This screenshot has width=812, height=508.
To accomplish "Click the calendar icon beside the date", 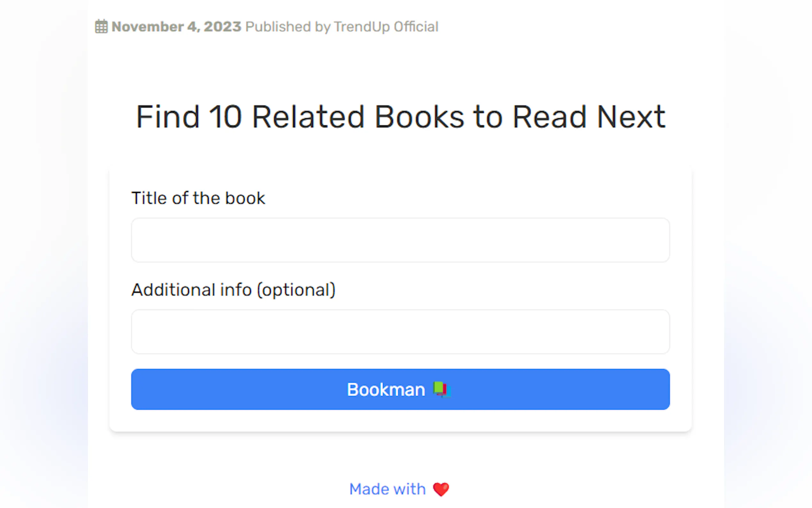I will (x=101, y=27).
